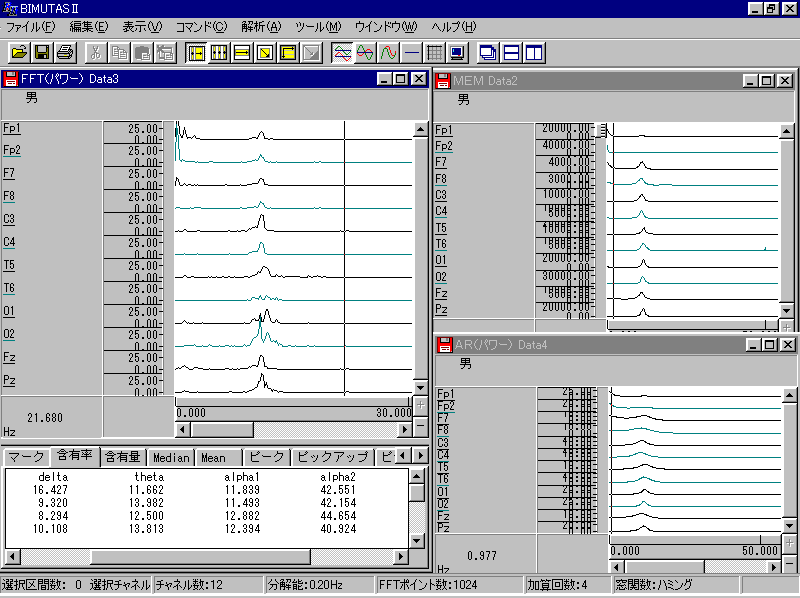Click the cascade windows toolbar icon

[x=488, y=52]
